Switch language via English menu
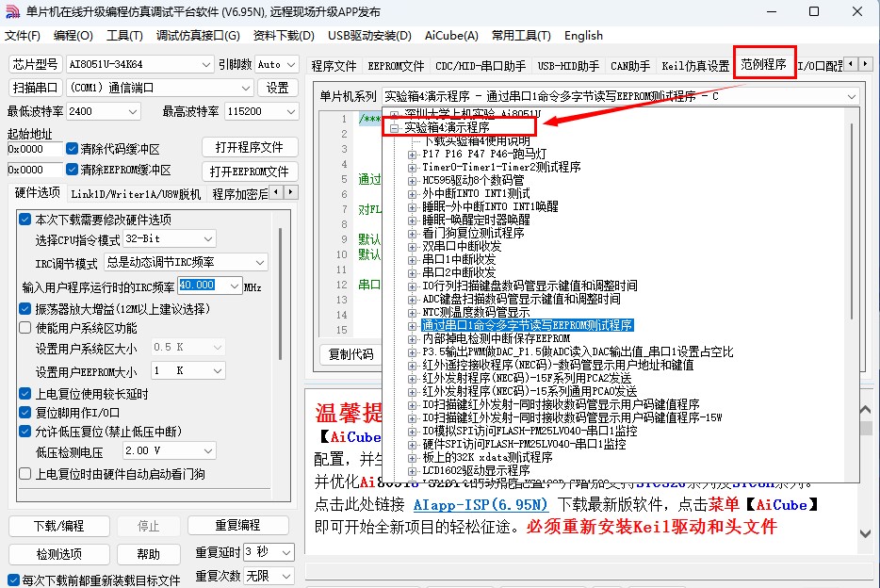Viewport: 880px width, 588px height. coord(583,36)
